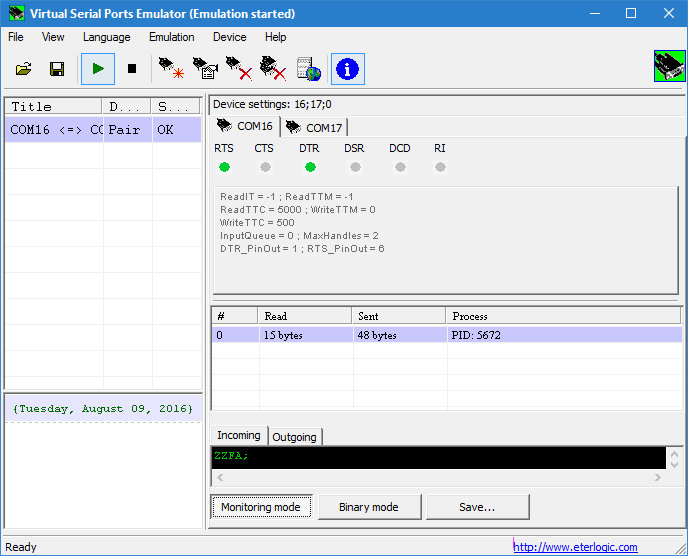The image size is (688, 556).
Task: Start emulation with the green play button
Action: (x=98, y=69)
